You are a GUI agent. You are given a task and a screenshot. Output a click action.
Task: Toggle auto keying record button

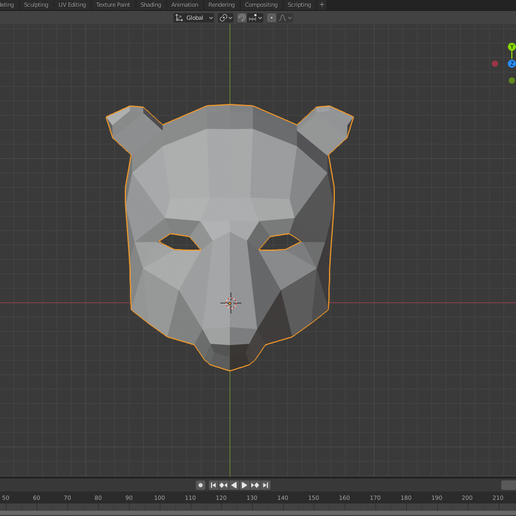(x=200, y=485)
